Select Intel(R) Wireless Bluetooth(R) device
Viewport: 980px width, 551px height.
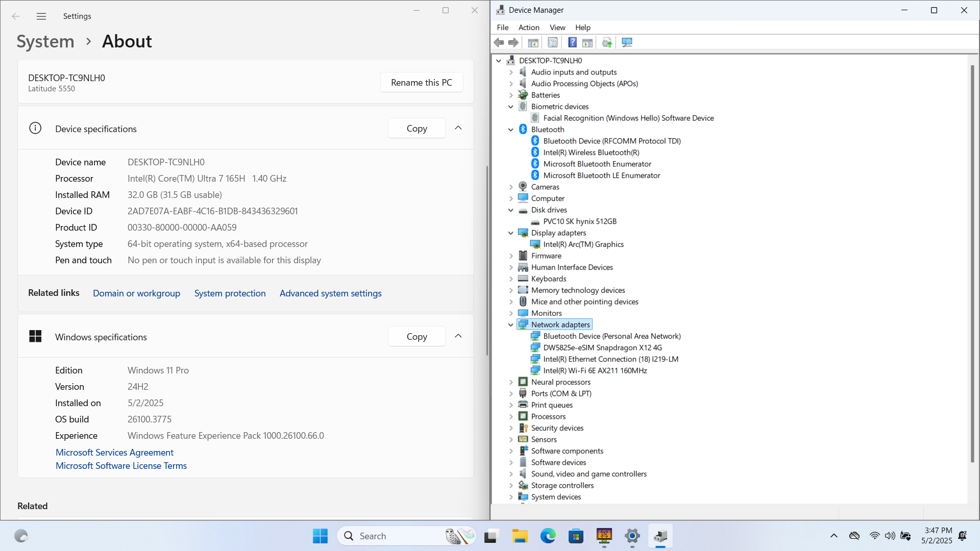591,153
